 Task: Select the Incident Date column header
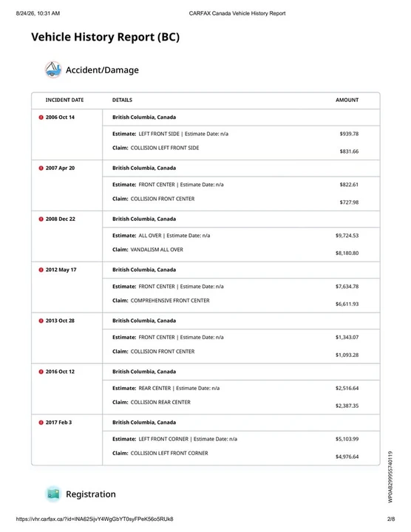(x=64, y=100)
